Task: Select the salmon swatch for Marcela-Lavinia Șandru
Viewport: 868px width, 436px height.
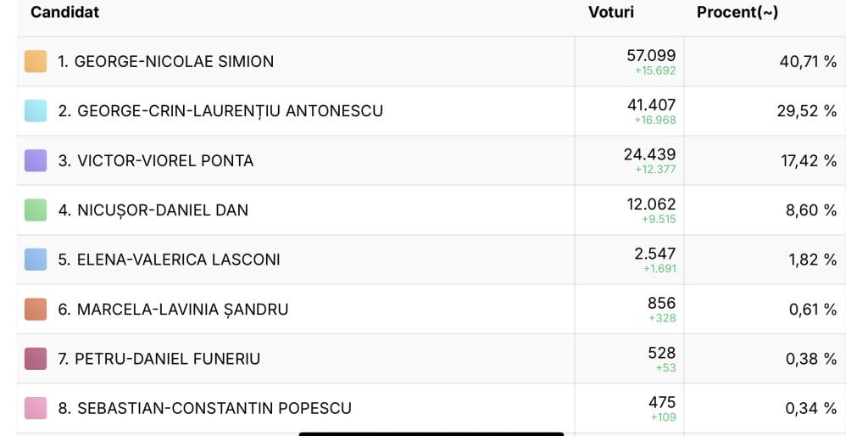Action: tap(36, 309)
